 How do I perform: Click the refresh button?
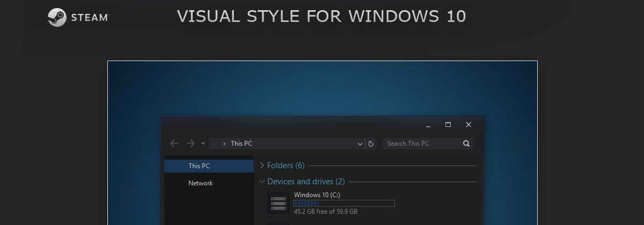click(371, 144)
